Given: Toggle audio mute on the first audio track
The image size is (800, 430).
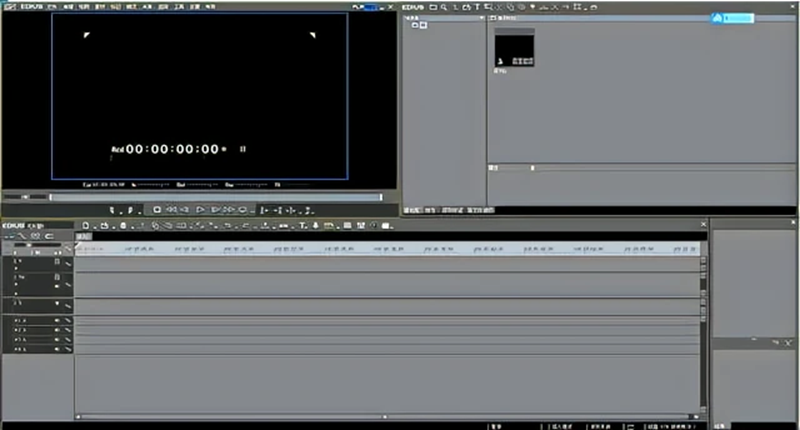Looking at the screenshot, I should (57, 320).
